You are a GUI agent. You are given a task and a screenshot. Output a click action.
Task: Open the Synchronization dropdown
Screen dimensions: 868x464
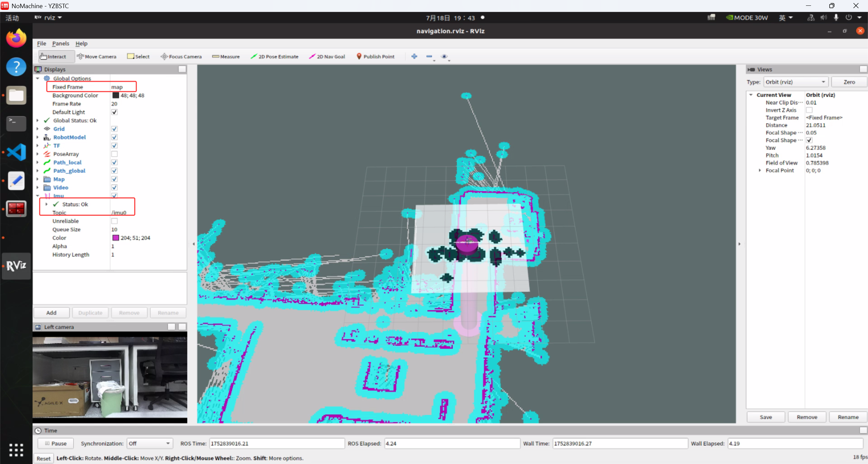tap(150, 443)
